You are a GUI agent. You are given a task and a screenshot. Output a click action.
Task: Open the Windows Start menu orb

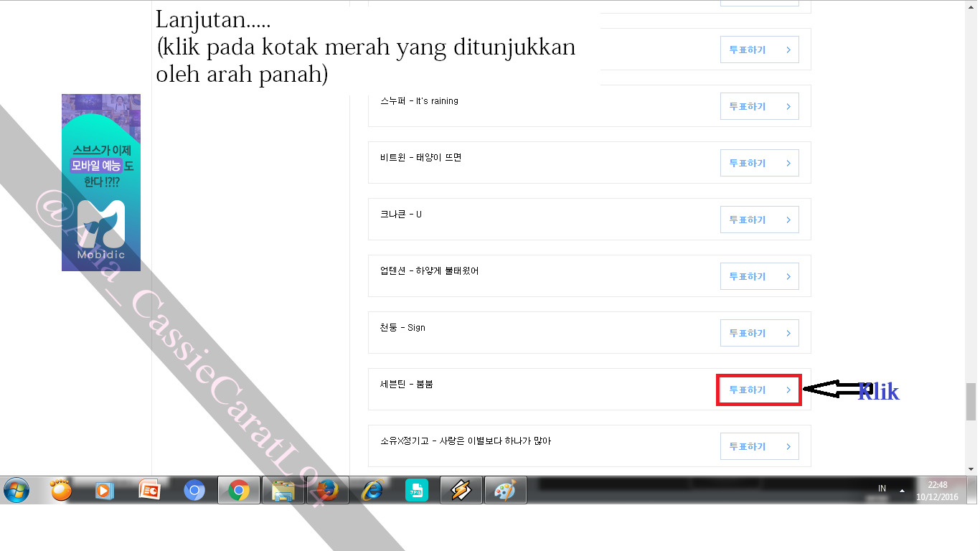point(16,490)
